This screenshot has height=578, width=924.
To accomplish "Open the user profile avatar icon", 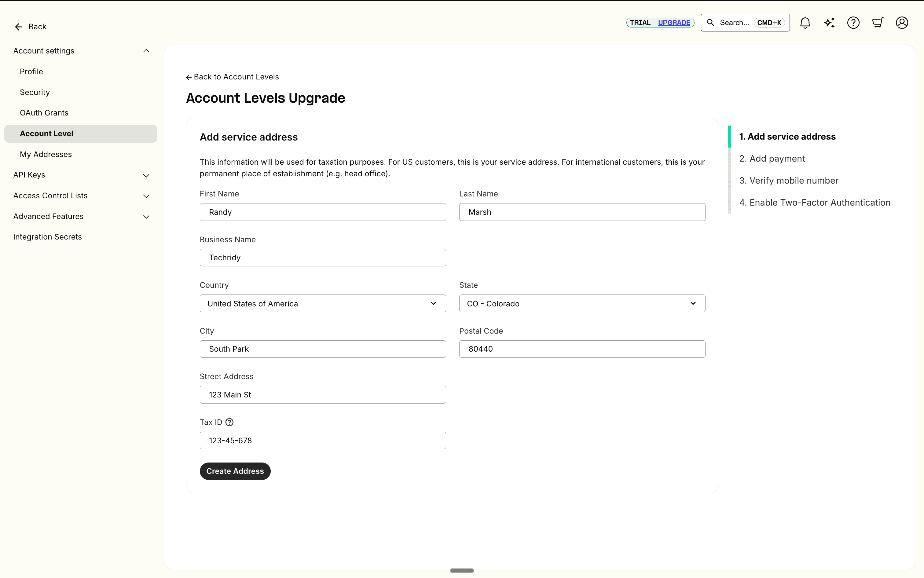I will (902, 23).
